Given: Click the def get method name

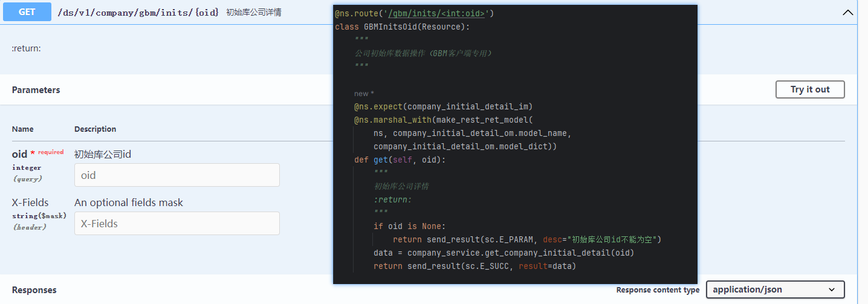Looking at the screenshot, I should (381, 160).
